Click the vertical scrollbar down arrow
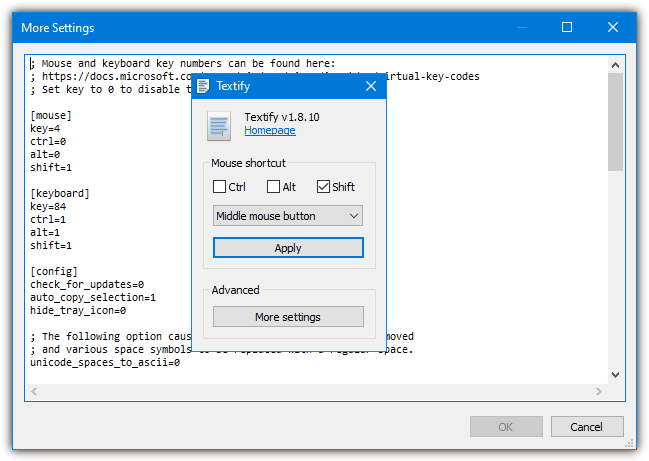The height and width of the screenshot is (461, 649). click(x=615, y=375)
